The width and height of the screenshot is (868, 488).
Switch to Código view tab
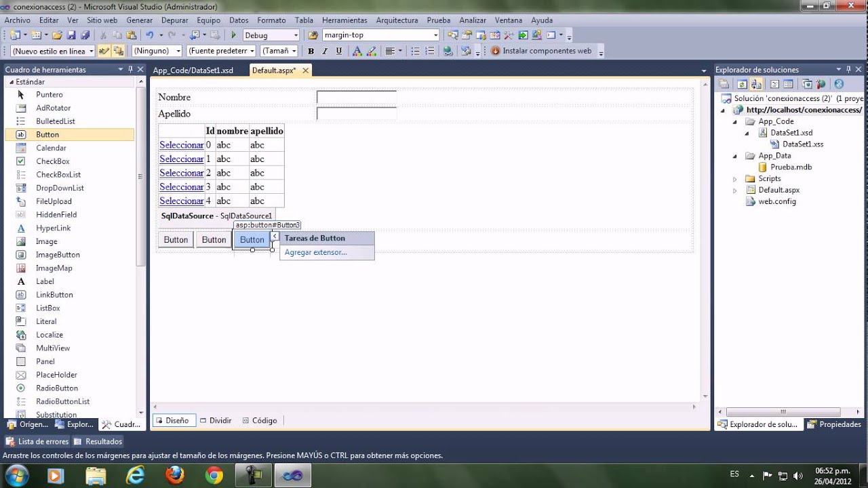pyautogui.click(x=260, y=420)
